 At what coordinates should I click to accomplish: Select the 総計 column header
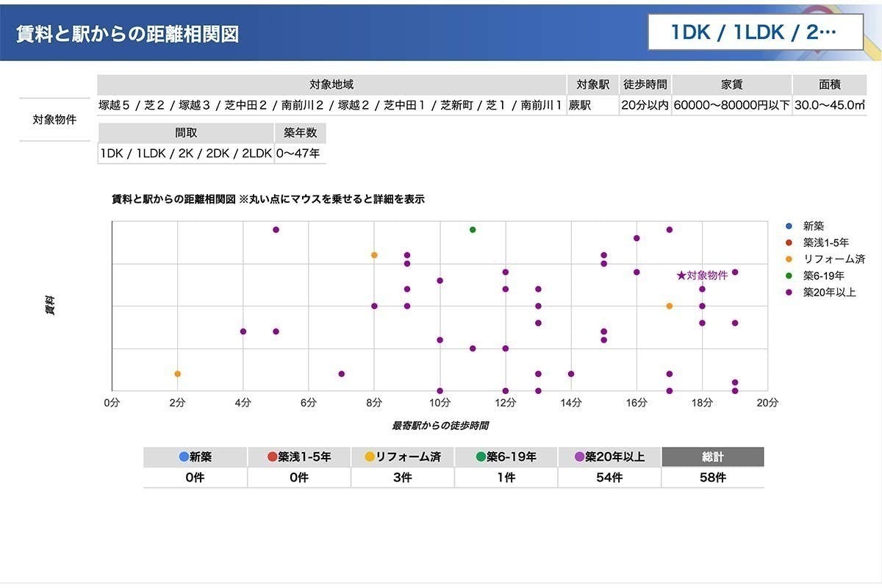[x=712, y=457]
